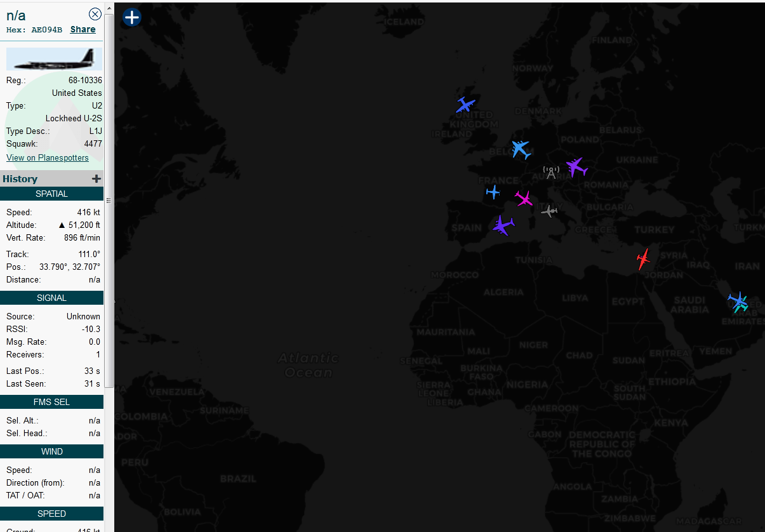Click the type value U2
Viewport: 765px width, 532px height.
point(96,105)
